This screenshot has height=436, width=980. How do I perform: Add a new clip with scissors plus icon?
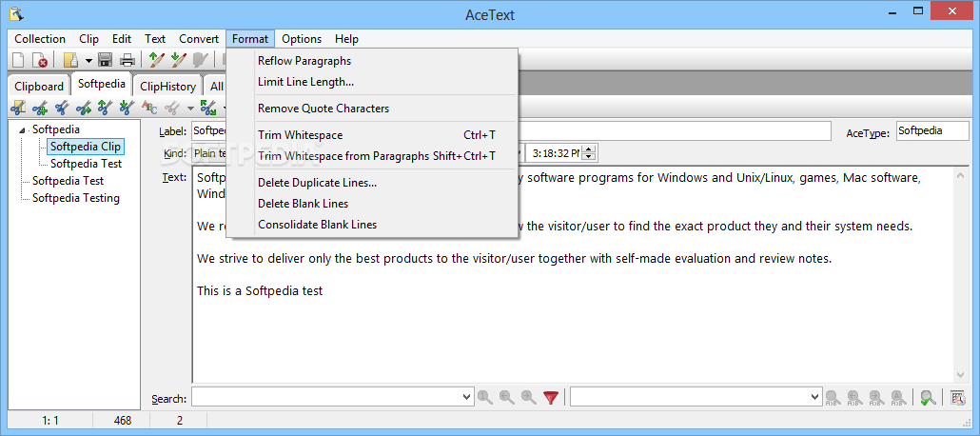[x=40, y=108]
